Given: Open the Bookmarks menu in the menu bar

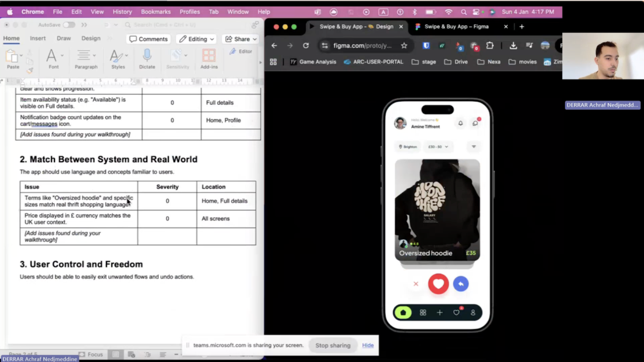Looking at the screenshot, I should coord(156,12).
